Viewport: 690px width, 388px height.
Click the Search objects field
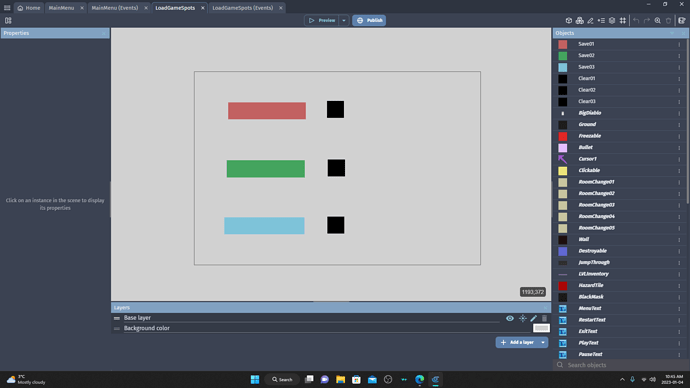point(620,365)
